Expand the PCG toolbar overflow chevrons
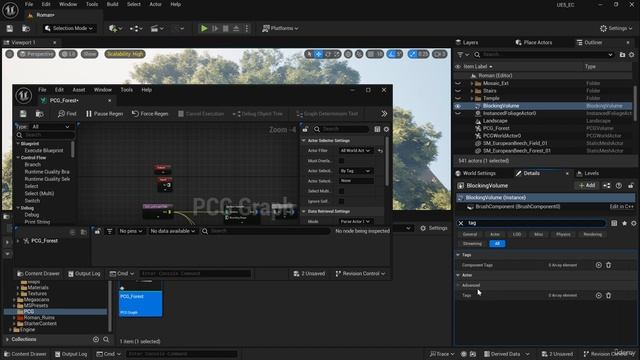 pos(384,114)
